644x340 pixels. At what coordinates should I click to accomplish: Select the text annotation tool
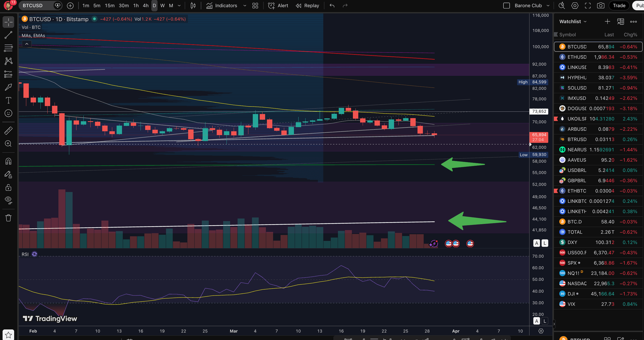[x=8, y=100]
